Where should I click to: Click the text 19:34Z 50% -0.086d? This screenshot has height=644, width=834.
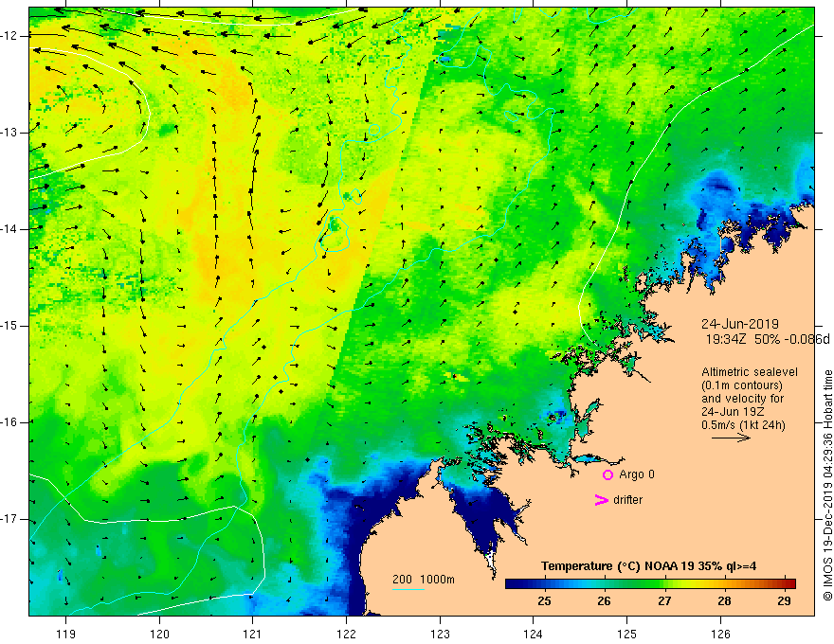pyautogui.click(x=768, y=339)
